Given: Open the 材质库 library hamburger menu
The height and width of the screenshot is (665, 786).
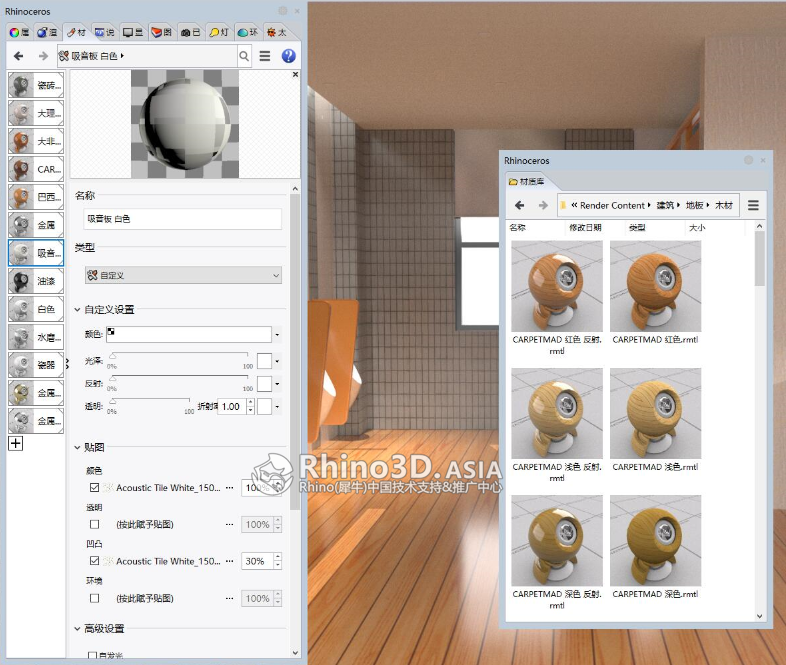Looking at the screenshot, I should pos(753,205).
